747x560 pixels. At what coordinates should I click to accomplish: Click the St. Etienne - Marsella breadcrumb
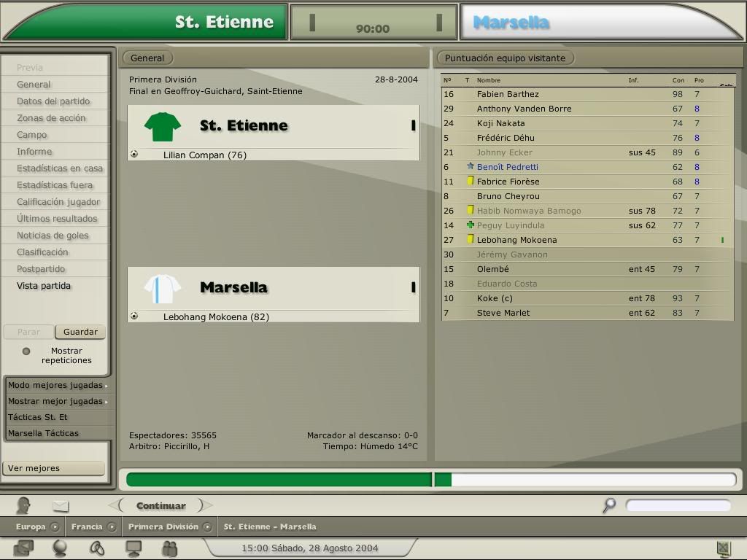coord(270,526)
